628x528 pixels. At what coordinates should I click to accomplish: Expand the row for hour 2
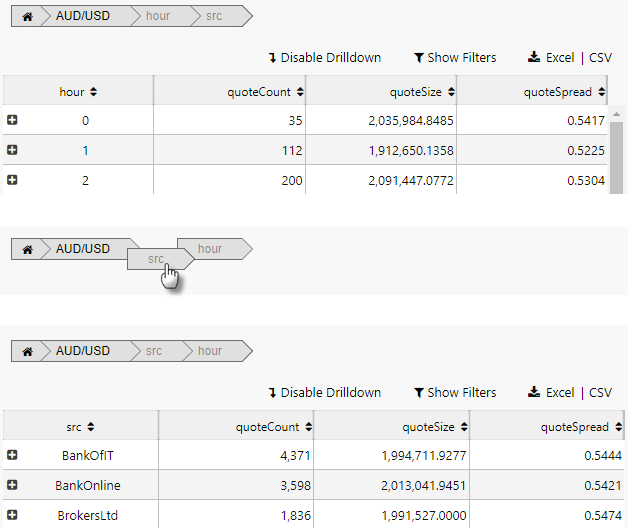(12, 180)
